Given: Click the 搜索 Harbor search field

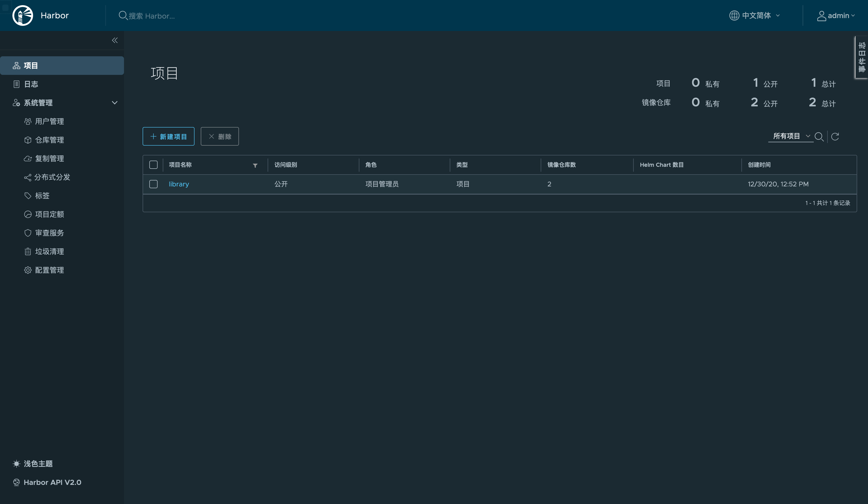Looking at the screenshot, I should click(x=152, y=16).
